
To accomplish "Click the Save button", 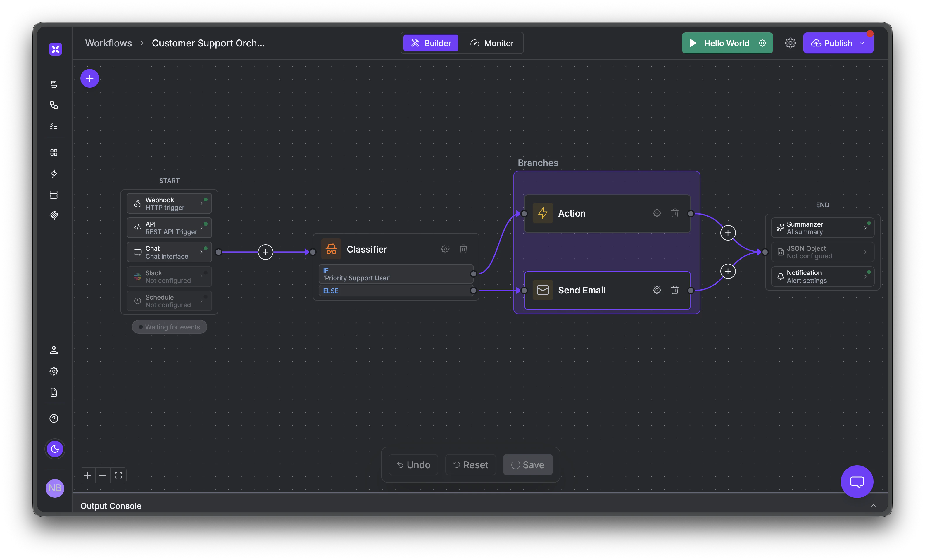I will [x=527, y=464].
